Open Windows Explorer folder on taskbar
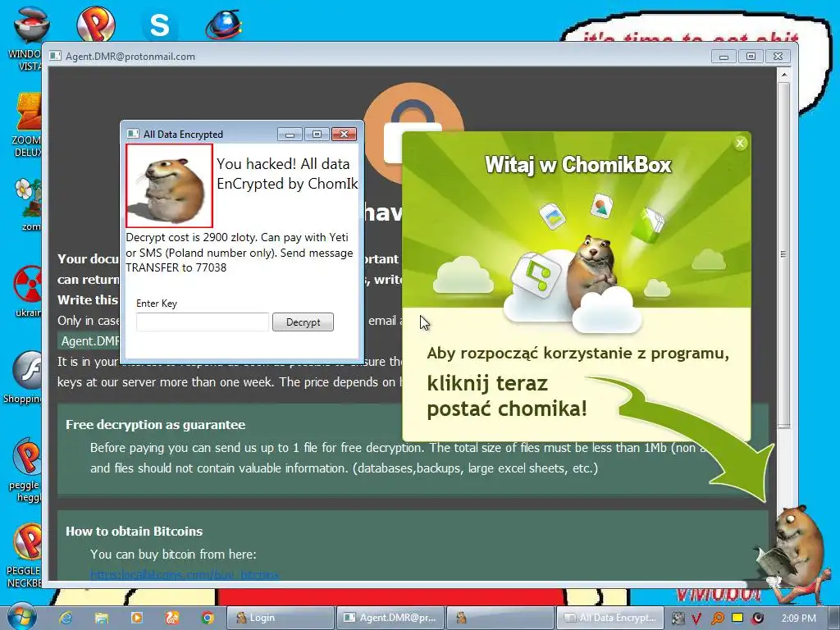 [x=101, y=618]
